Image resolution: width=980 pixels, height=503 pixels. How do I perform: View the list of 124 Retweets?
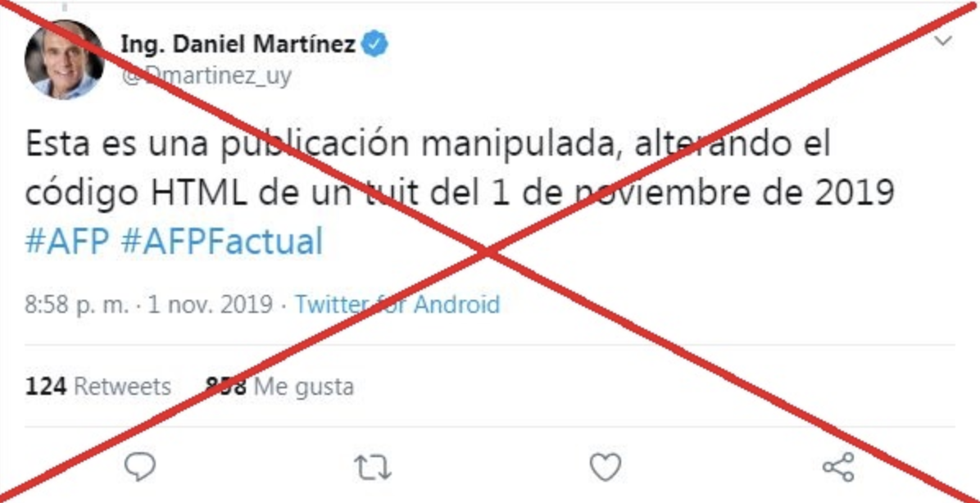point(98,387)
